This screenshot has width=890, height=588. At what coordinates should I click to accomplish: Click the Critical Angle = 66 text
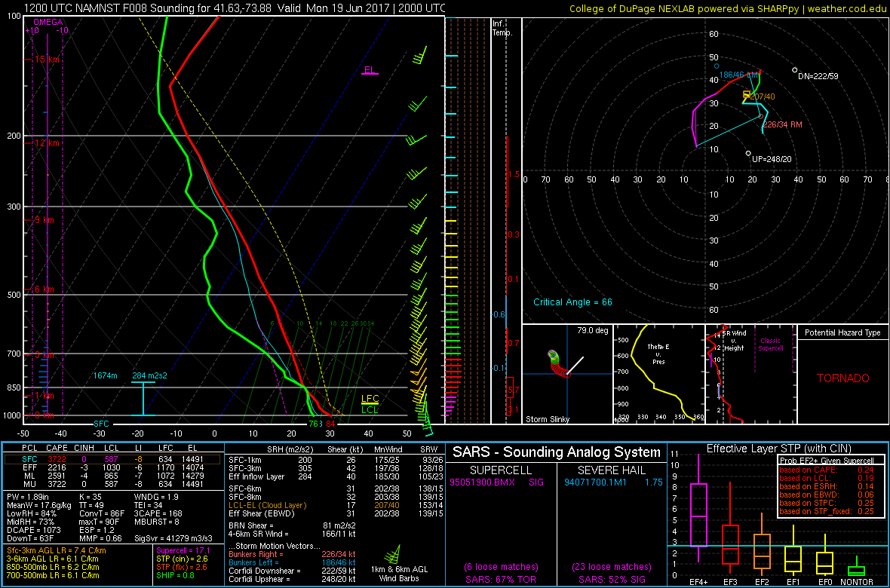coord(572,302)
